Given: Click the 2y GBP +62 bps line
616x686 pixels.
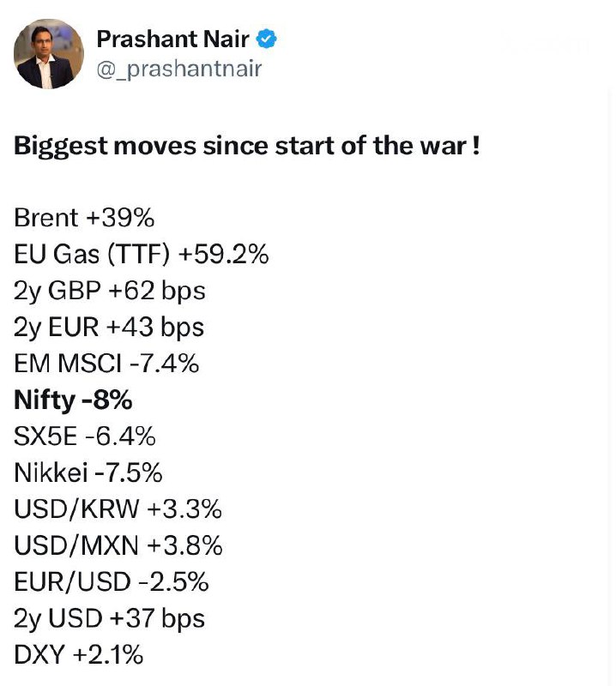Looking at the screenshot, I should [x=110, y=291].
